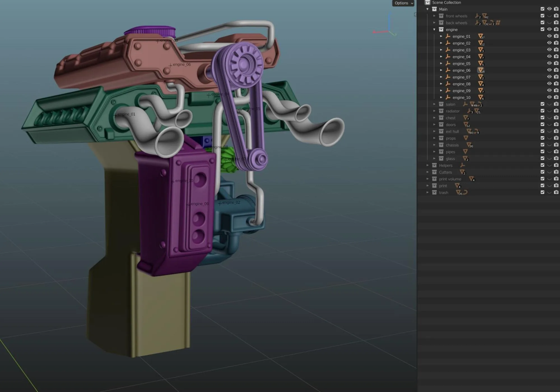Uncheck the engine collection checkbox
Image resolution: width=560 pixels, height=392 pixels.
(x=542, y=29)
